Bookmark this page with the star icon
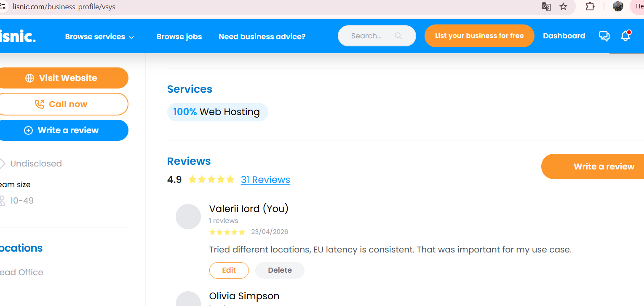 tap(564, 6)
